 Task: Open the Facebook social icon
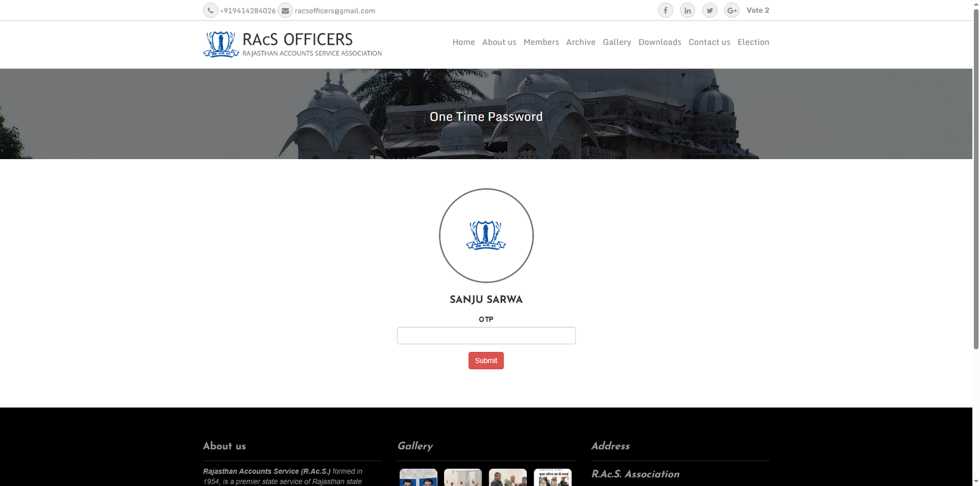[665, 10]
